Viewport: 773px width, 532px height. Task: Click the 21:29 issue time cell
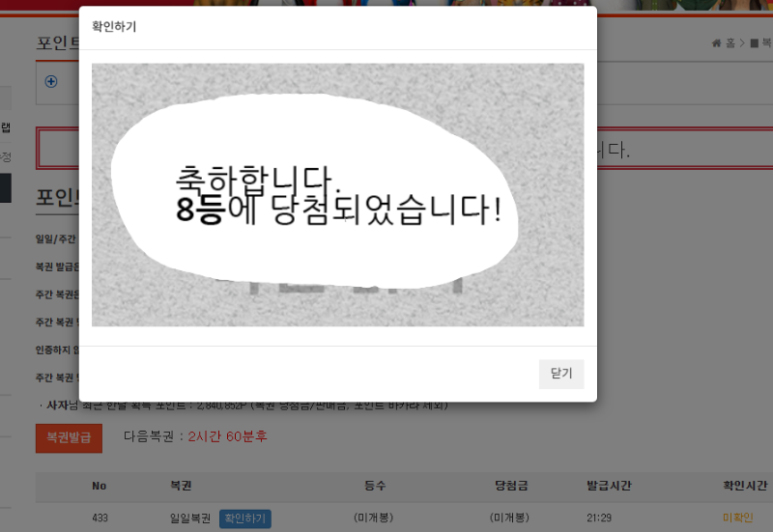pos(599,518)
